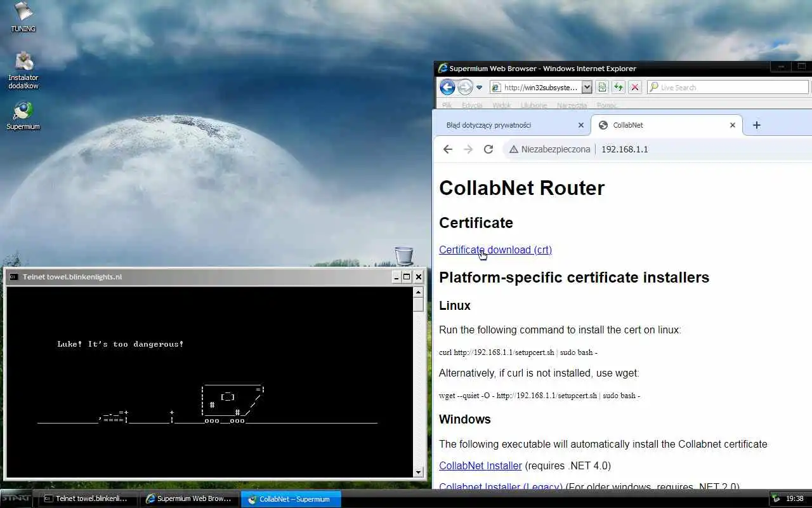The height and width of the screenshot is (508, 812).
Task: Open the IE recent pages dropdown arrow
Action: [x=479, y=88]
